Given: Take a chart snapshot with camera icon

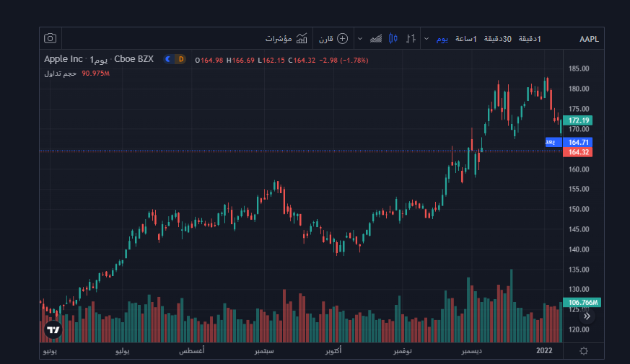Looking at the screenshot, I should point(51,38).
